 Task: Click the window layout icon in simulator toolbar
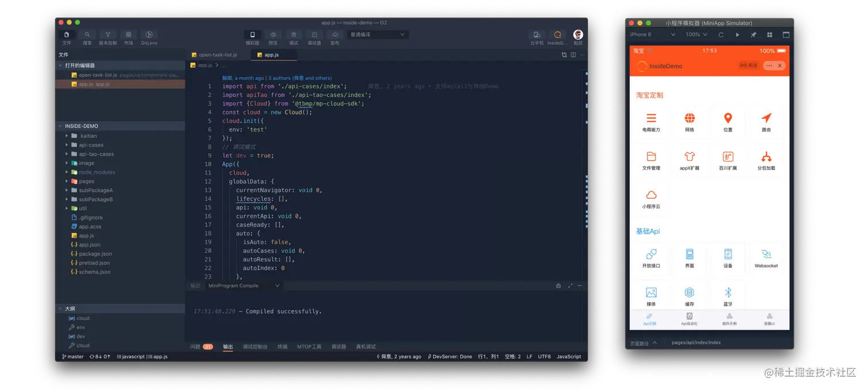click(x=786, y=34)
